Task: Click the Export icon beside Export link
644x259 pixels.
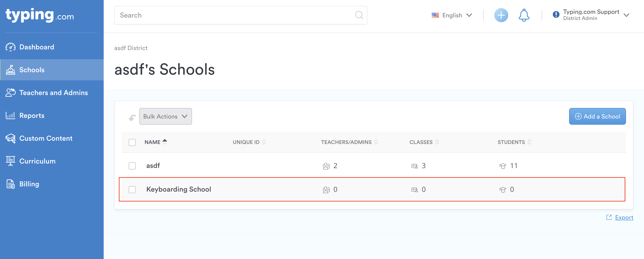Action: point(609,217)
